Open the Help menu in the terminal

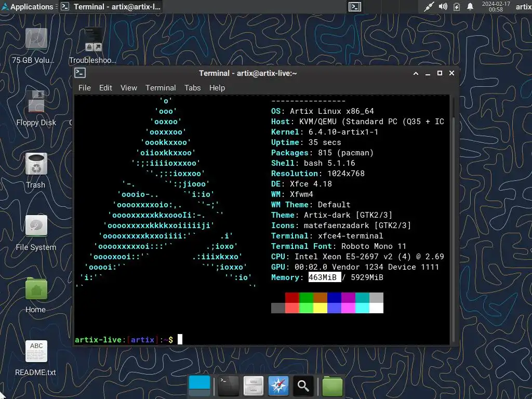(217, 88)
